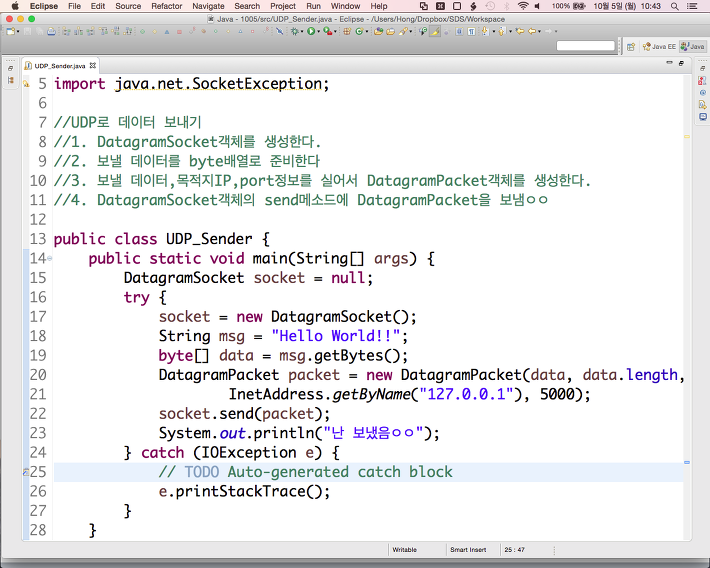The image size is (710, 568).
Task: Click the Search flashlight icon
Action: pyautogui.click(x=403, y=31)
